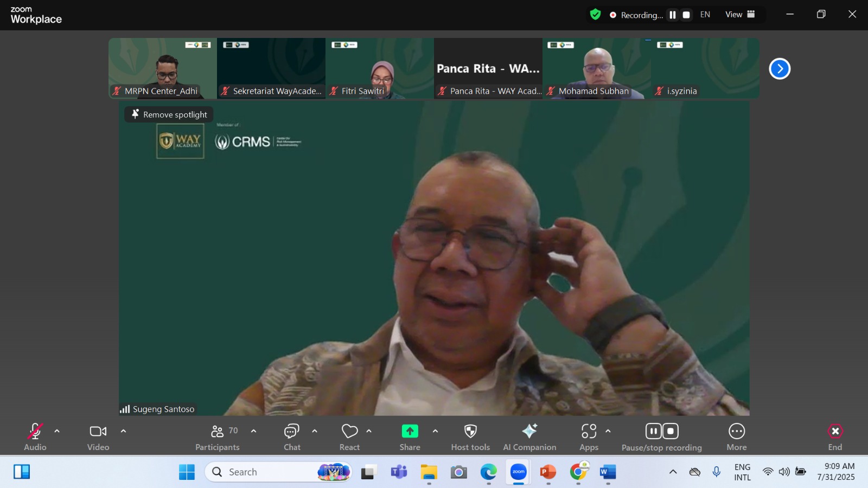Open volume speaker tray icon
The height and width of the screenshot is (488, 868).
[784, 472]
